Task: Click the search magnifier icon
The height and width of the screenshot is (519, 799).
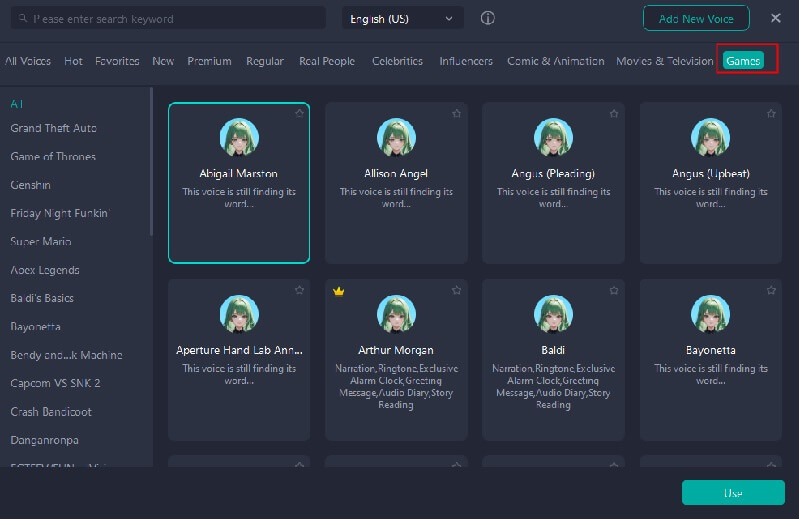Action: click(x=23, y=19)
